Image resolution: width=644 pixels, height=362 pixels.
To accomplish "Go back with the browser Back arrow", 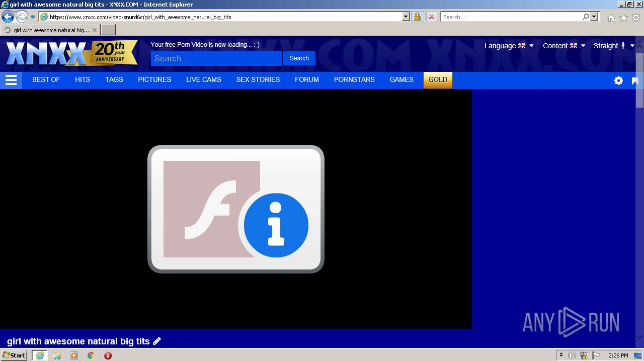I will pyautogui.click(x=8, y=17).
